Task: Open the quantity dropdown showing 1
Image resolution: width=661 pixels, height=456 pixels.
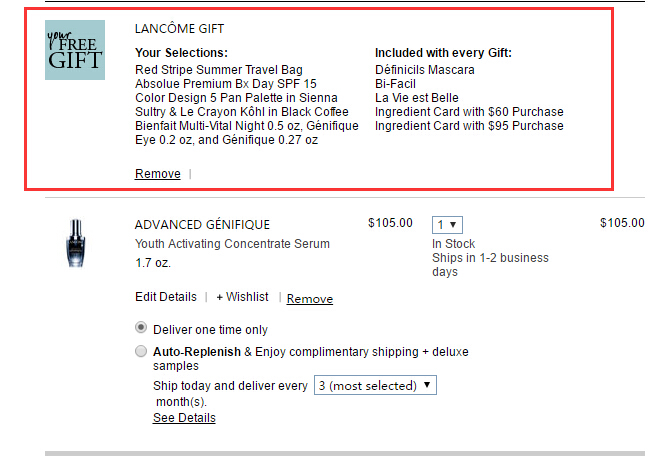Action: click(447, 225)
